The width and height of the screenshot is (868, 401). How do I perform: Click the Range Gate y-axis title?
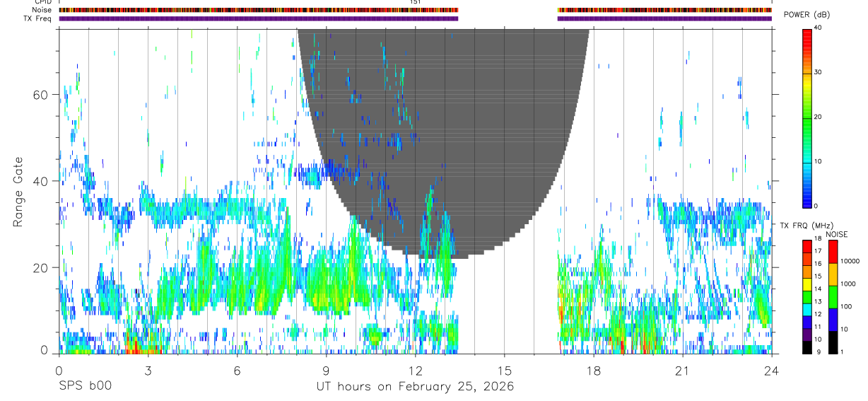(x=18, y=192)
